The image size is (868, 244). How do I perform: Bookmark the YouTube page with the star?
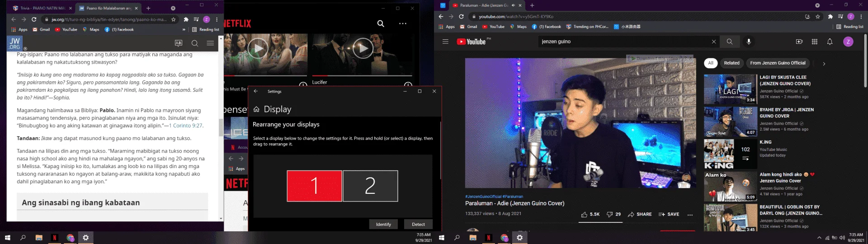click(817, 17)
